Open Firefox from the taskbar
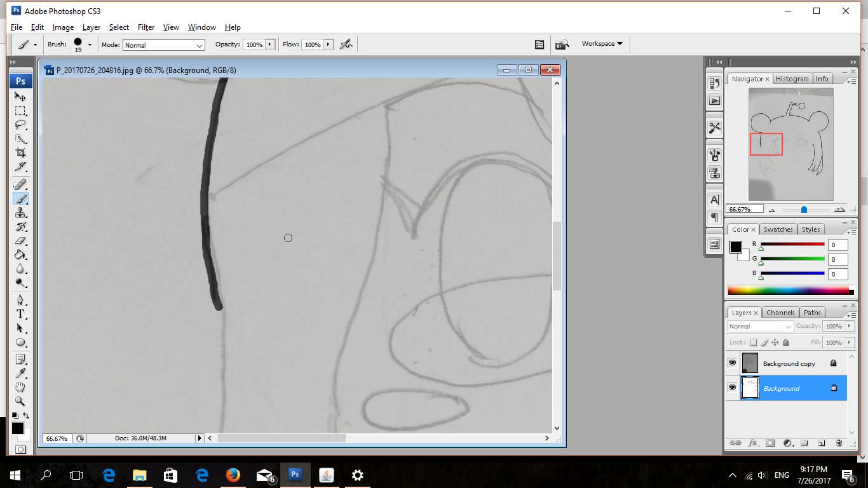This screenshot has height=488, width=868. point(233,475)
